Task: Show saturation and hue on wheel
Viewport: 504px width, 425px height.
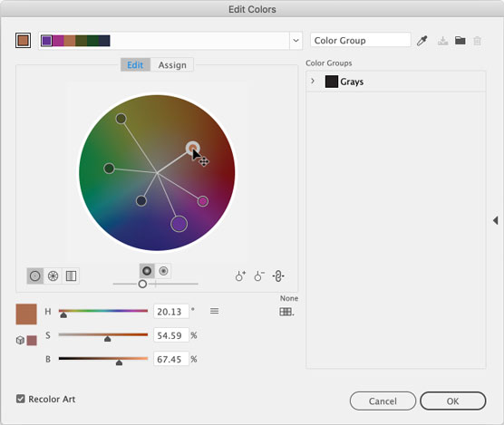Action: click(147, 271)
